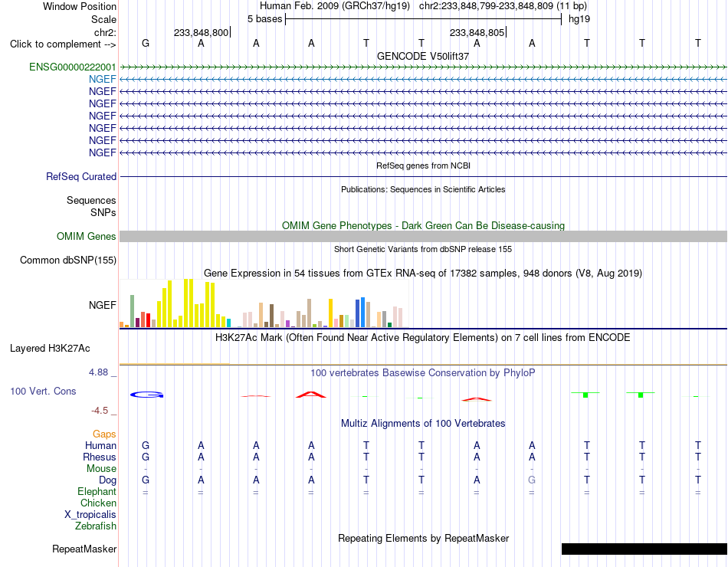Click the 'Common dbSNP(155)' track label

67,260
